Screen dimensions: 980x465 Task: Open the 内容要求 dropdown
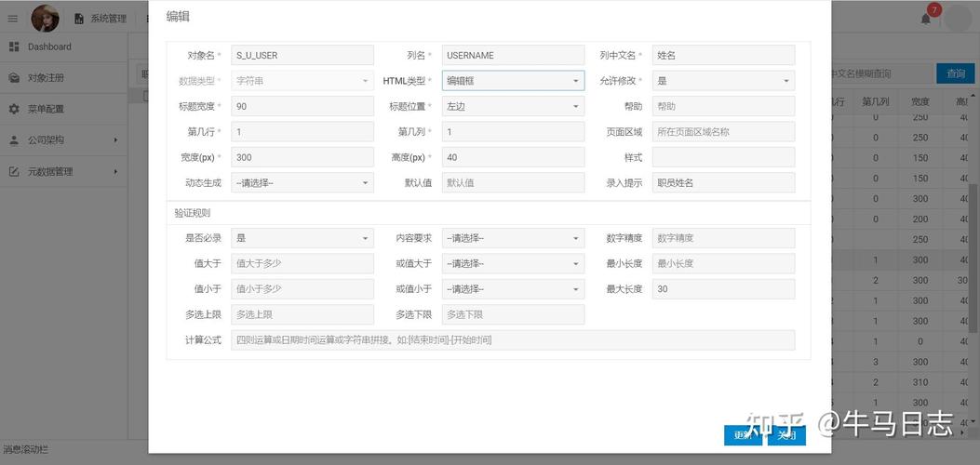(513, 238)
